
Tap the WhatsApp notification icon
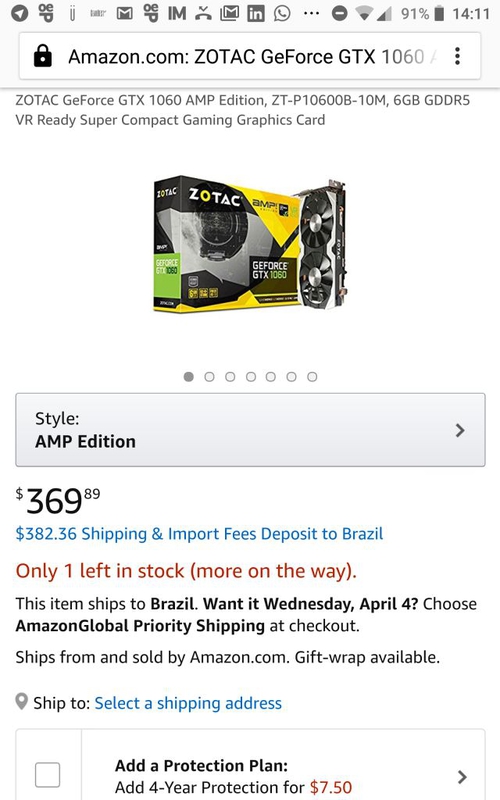click(x=282, y=13)
